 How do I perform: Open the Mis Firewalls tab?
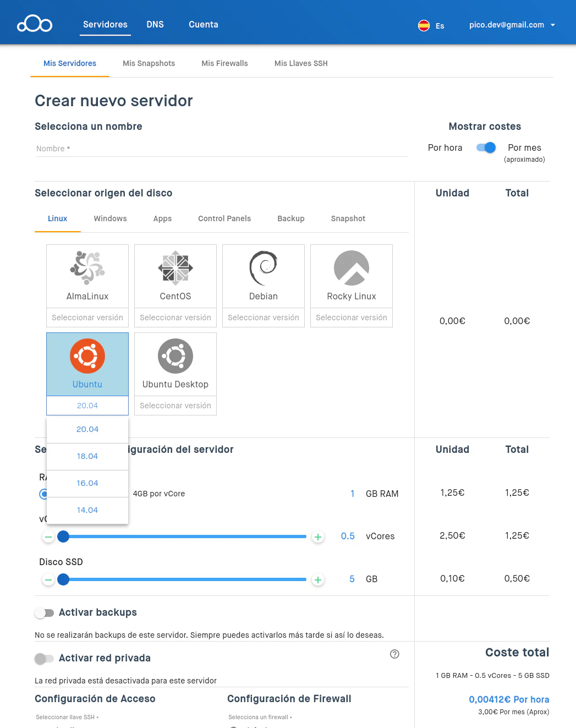point(224,63)
